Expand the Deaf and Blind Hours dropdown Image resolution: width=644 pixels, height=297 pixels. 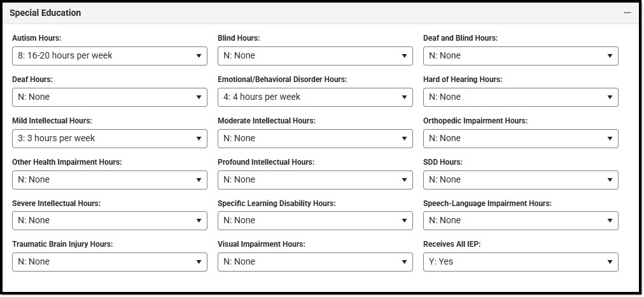pos(521,56)
